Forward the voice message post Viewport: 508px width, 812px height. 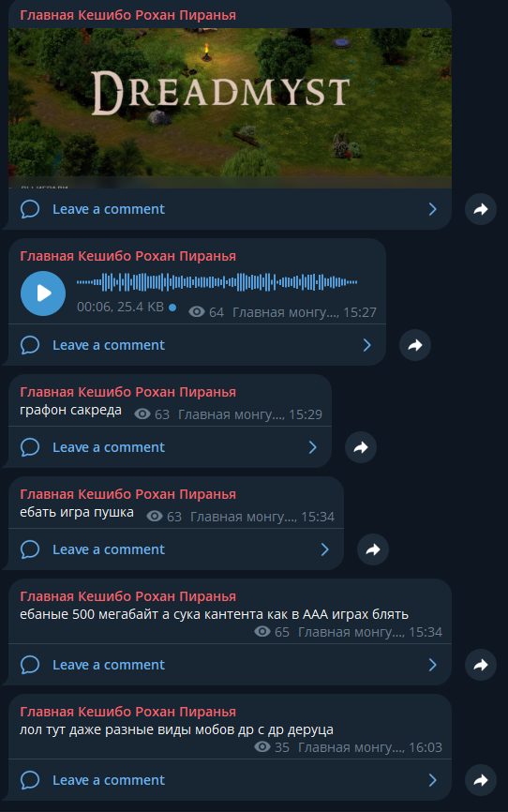pos(415,345)
